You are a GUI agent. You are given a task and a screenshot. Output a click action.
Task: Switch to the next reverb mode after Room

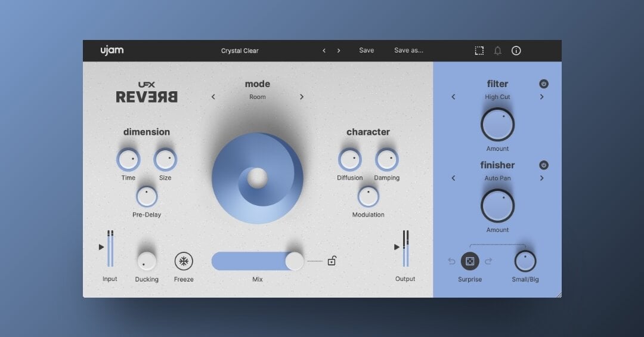[x=302, y=97]
